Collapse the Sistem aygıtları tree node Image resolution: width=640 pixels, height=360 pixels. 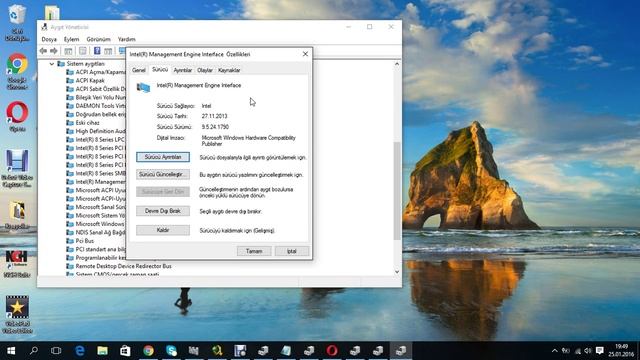(x=52, y=64)
